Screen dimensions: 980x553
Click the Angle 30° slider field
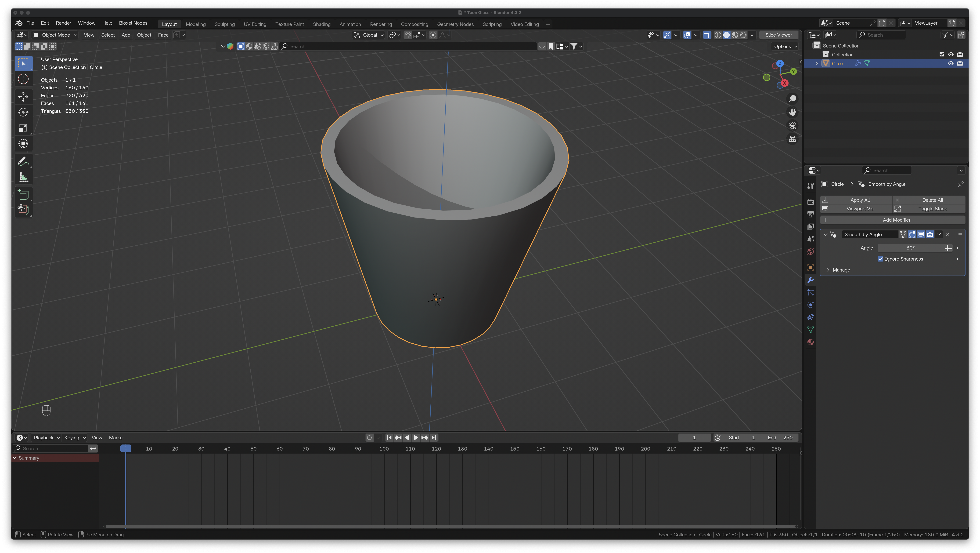click(x=910, y=248)
